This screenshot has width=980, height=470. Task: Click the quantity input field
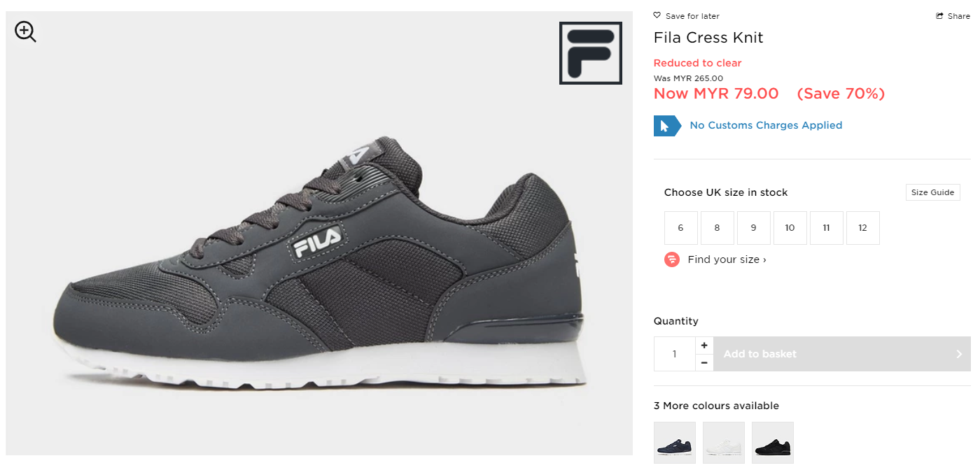tap(675, 354)
